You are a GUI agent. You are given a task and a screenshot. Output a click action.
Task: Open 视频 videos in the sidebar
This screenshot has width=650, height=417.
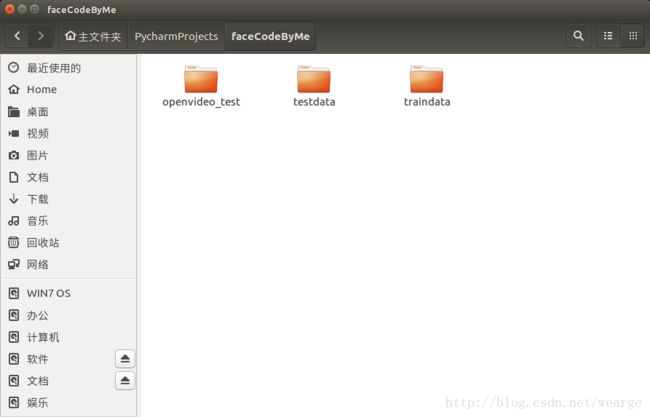tap(68, 133)
